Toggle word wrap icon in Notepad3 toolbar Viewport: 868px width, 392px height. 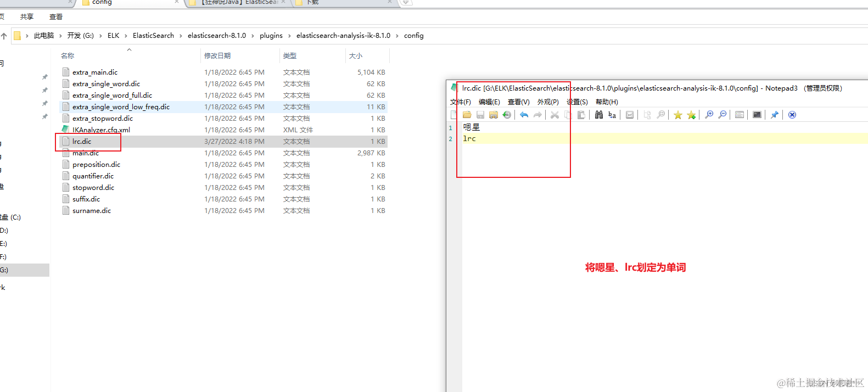pyautogui.click(x=630, y=115)
